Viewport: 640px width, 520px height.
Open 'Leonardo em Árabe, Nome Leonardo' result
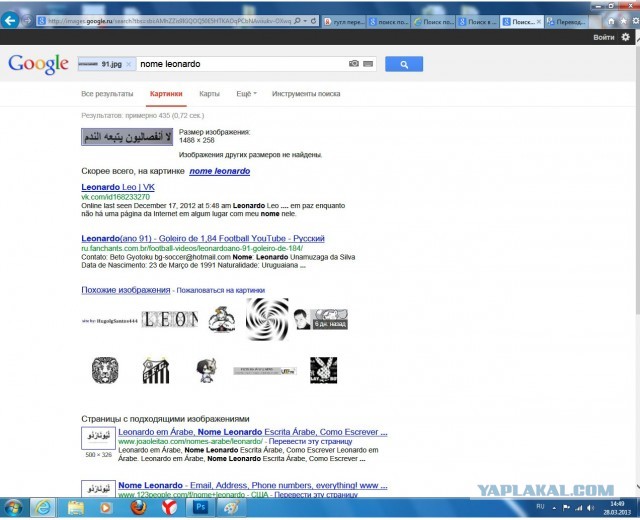[253, 432]
